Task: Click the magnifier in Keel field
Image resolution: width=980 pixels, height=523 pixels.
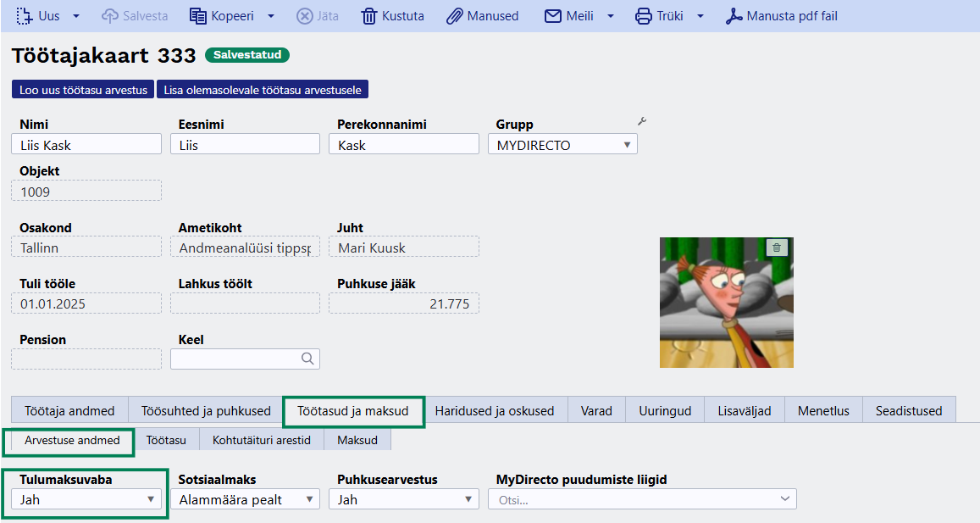Action: 307,359
